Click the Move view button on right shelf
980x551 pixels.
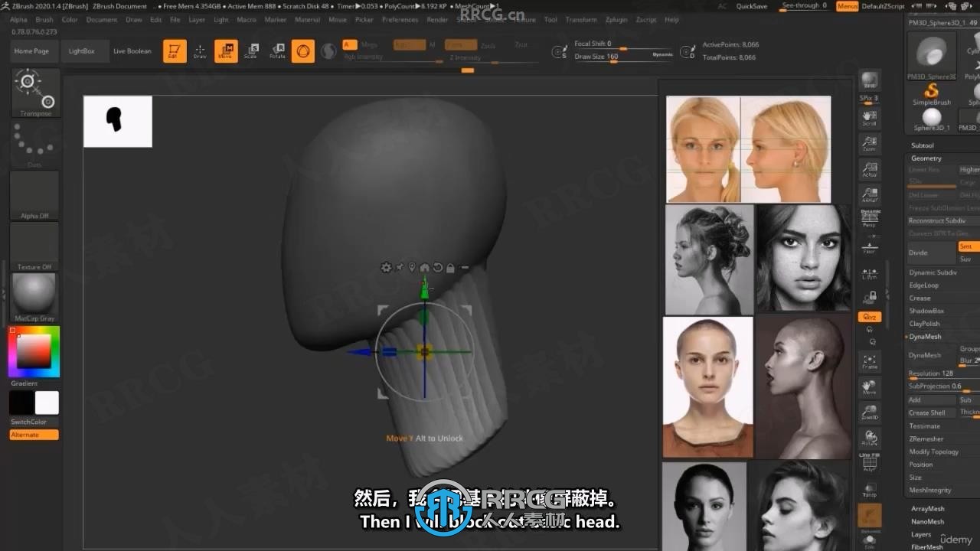[870, 387]
